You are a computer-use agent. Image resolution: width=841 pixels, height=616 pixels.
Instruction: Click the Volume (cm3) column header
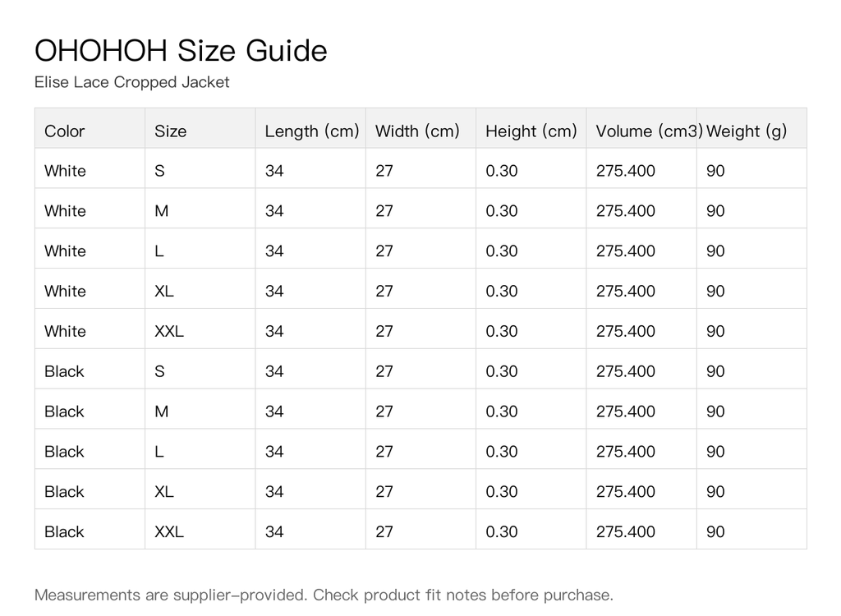click(x=641, y=128)
